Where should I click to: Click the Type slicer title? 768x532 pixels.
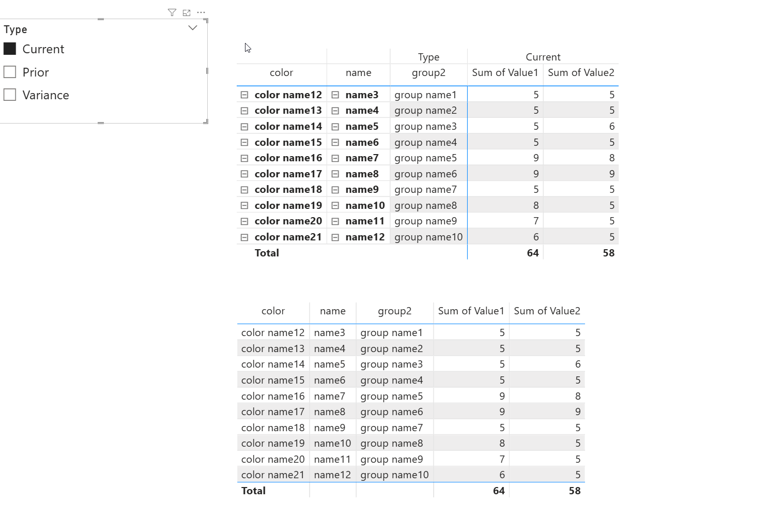click(16, 29)
